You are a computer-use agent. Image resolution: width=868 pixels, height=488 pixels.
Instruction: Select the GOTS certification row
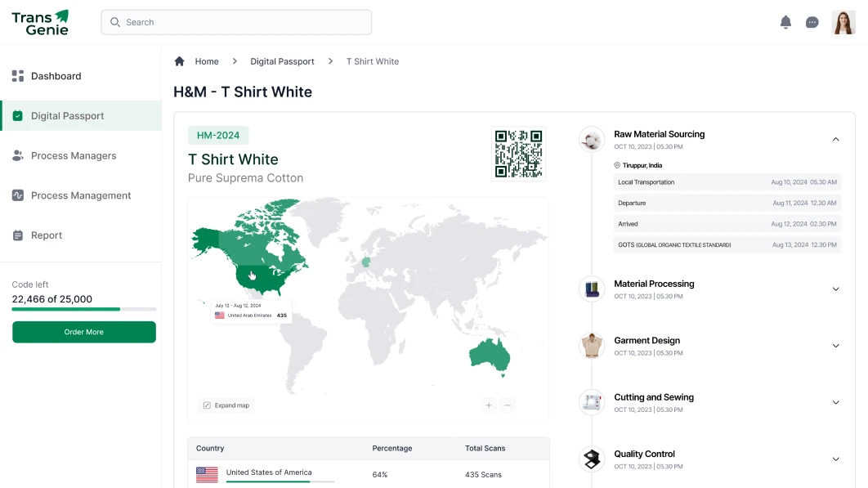tap(727, 245)
